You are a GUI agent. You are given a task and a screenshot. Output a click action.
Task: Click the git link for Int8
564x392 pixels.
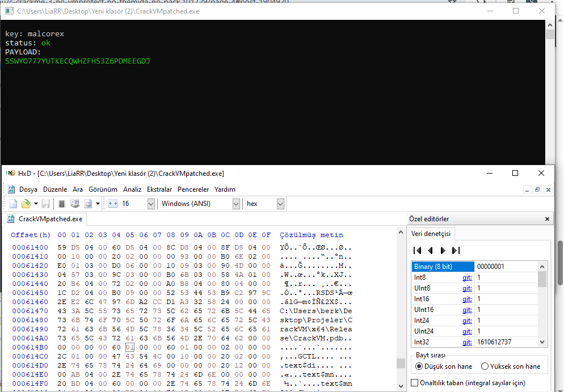click(467, 277)
